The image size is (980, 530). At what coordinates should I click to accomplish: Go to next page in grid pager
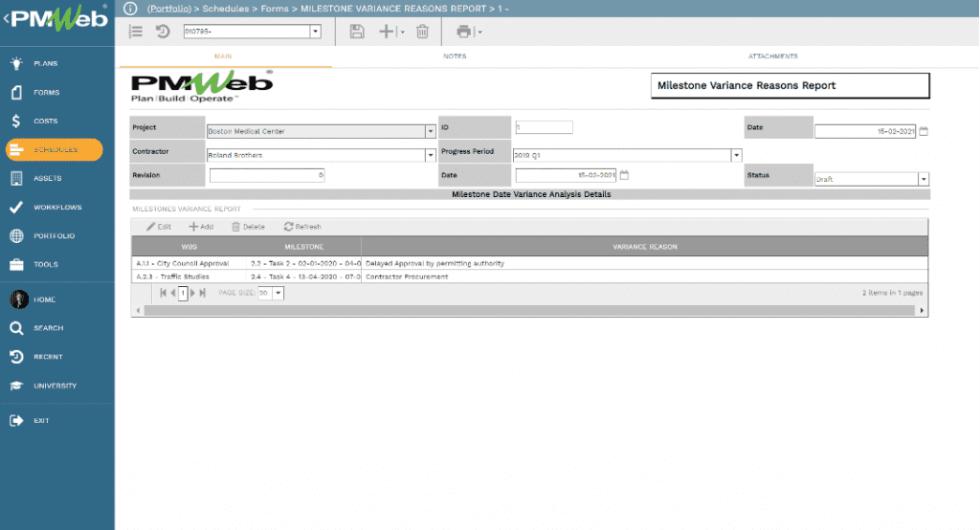192,293
